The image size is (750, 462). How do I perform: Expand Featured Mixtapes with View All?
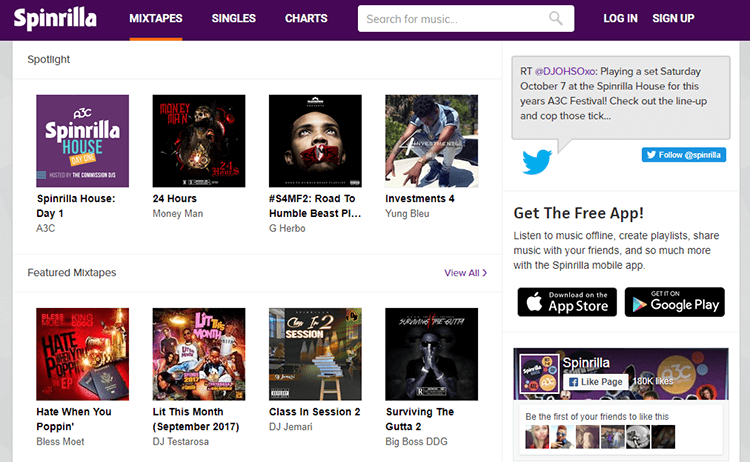pos(465,273)
